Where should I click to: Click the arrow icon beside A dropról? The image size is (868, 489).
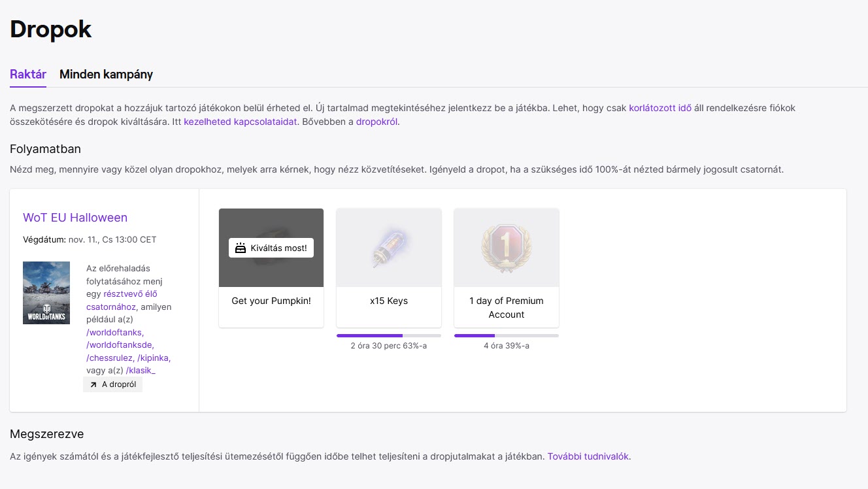[x=93, y=384]
